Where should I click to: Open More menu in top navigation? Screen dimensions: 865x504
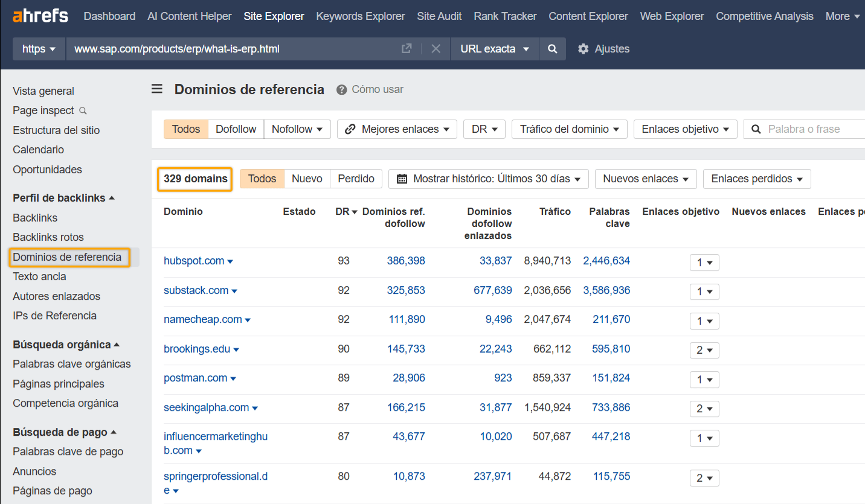(x=843, y=16)
